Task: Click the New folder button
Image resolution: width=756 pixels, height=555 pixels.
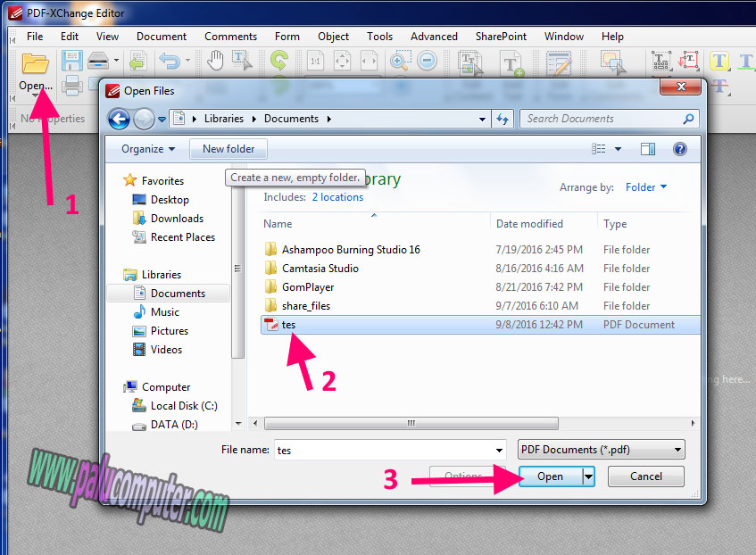Action: pos(228,149)
